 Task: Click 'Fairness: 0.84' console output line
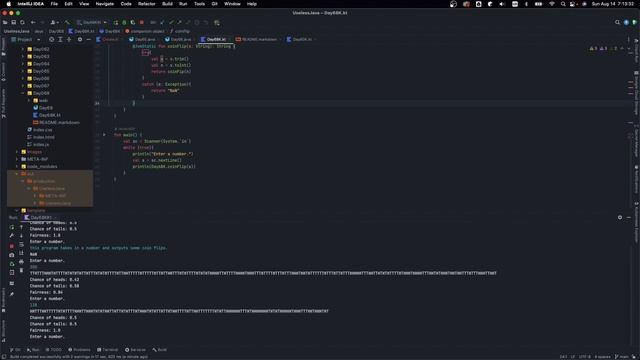46,292
